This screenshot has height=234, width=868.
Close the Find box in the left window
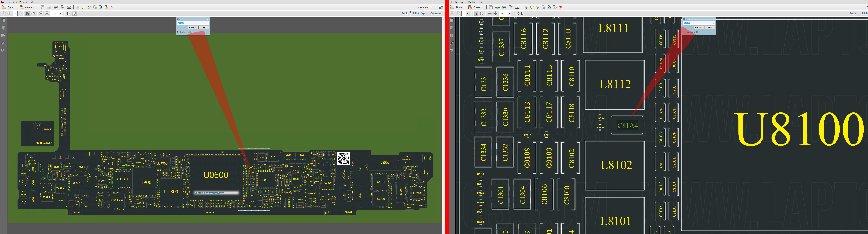(x=207, y=19)
